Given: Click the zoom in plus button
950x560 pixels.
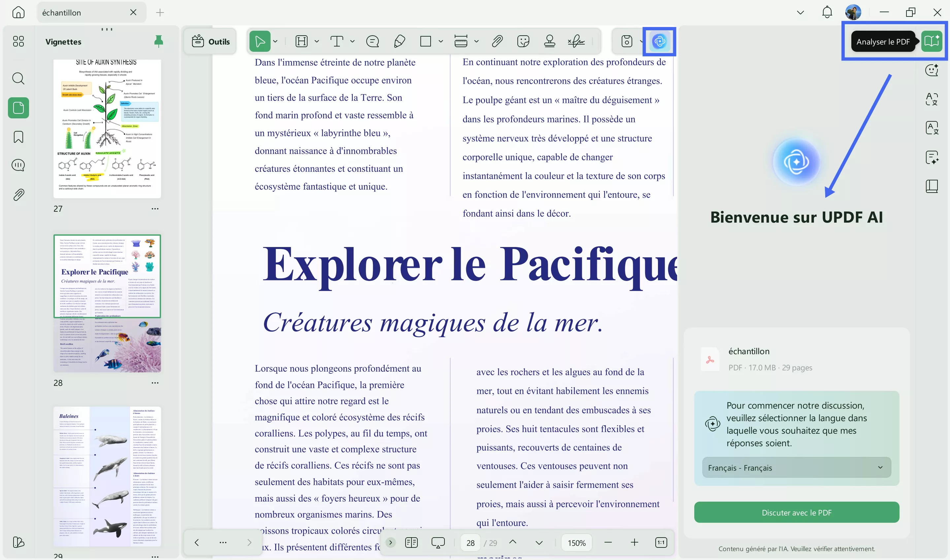Looking at the screenshot, I should coord(634,543).
